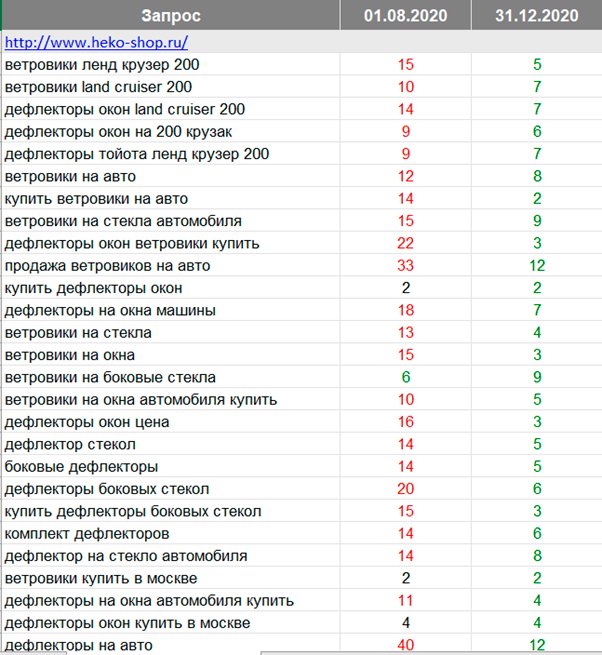The image size is (602, 655).
Task: Select 01.08.2020 value for 'купить дефлекторы окон'
Action: click(406, 288)
